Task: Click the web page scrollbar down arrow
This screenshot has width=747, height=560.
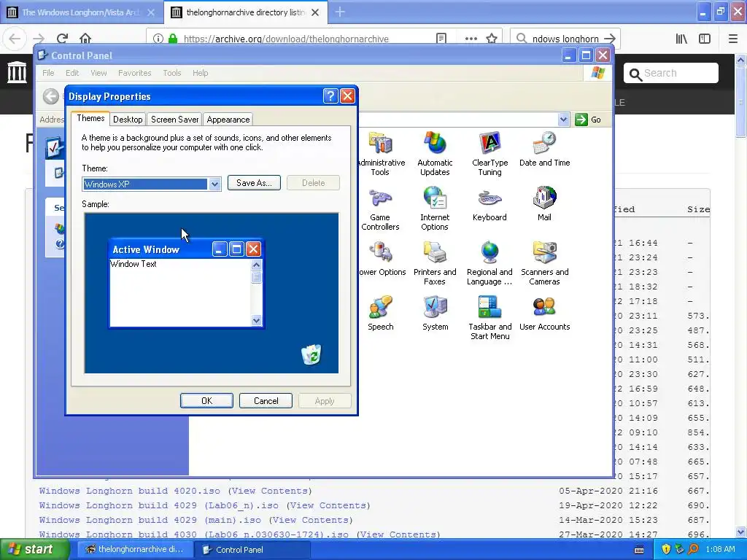Action: tap(741, 532)
